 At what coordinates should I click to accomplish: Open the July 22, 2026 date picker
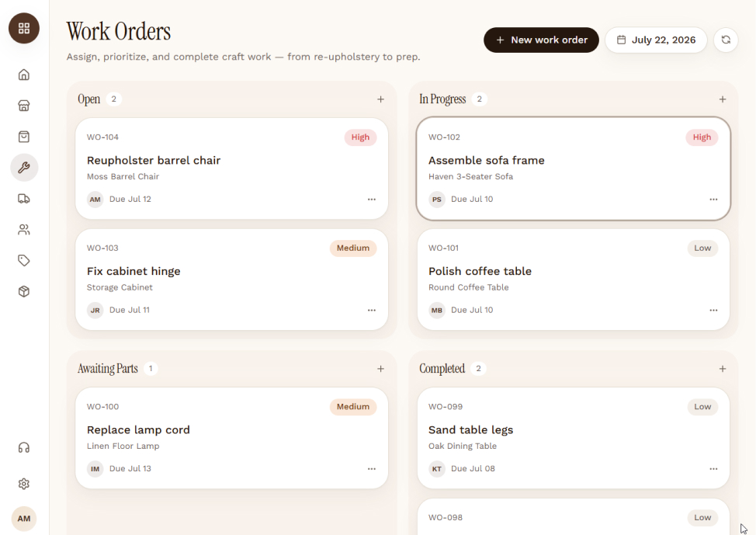point(656,40)
